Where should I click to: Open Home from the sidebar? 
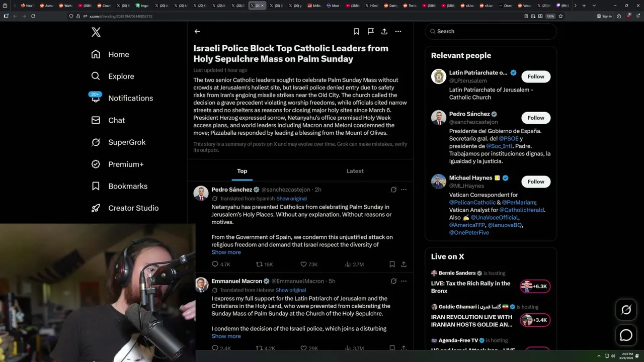tap(110, 54)
